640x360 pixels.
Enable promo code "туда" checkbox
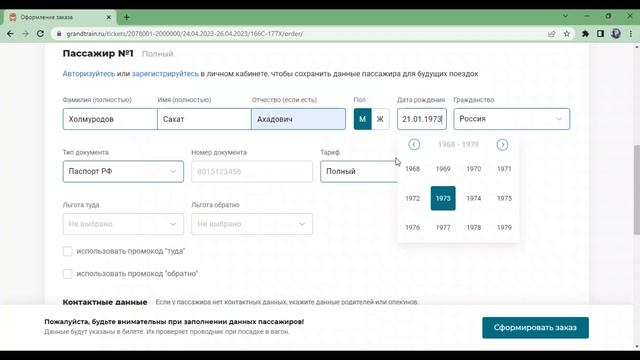pos(67,251)
